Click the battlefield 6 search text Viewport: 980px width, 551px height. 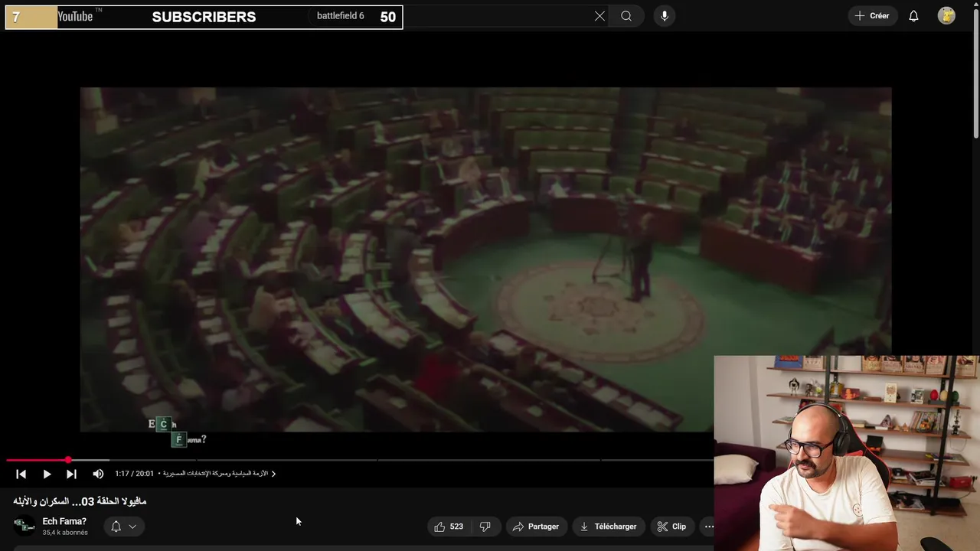pyautogui.click(x=341, y=16)
